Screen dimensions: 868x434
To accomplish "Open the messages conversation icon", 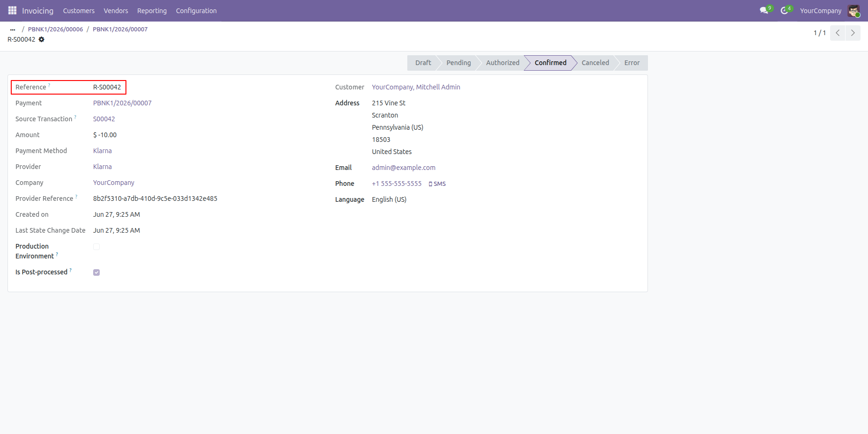I will [x=764, y=10].
